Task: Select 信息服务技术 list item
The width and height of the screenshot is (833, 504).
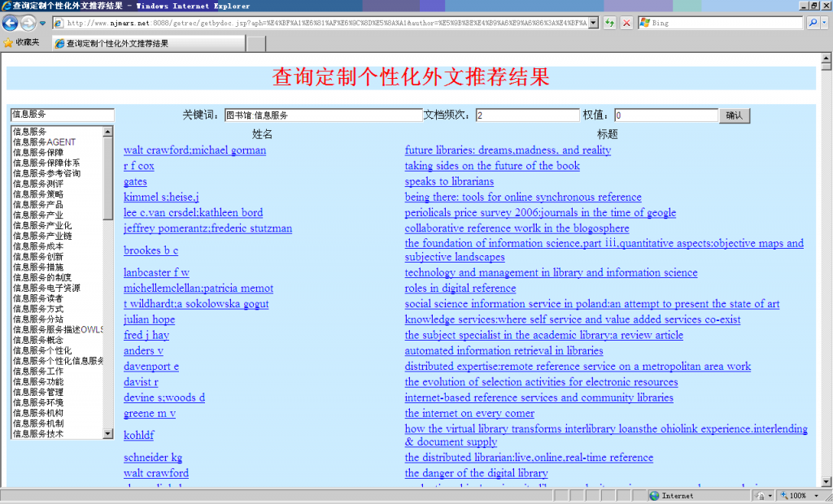Action: (37, 434)
